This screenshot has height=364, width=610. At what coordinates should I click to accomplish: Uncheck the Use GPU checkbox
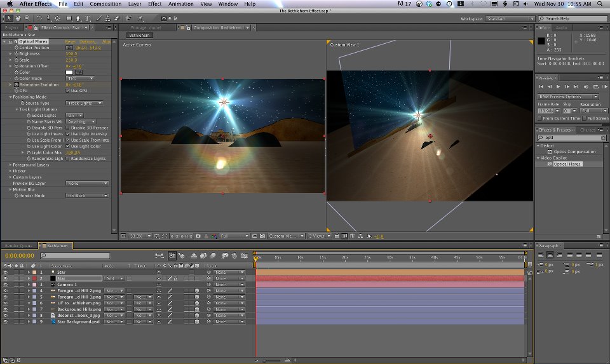[68, 91]
